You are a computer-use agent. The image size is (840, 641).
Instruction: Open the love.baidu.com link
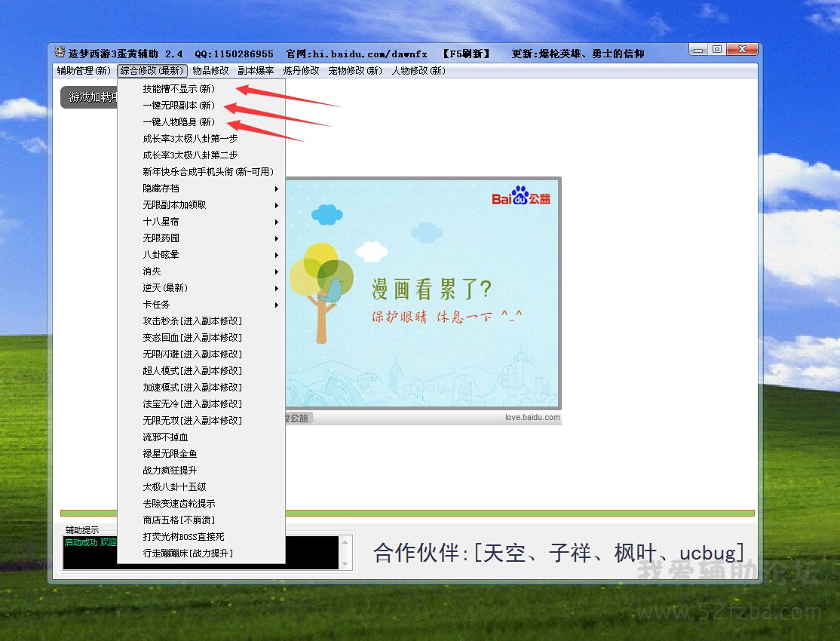pyautogui.click(x=532, y=418)
